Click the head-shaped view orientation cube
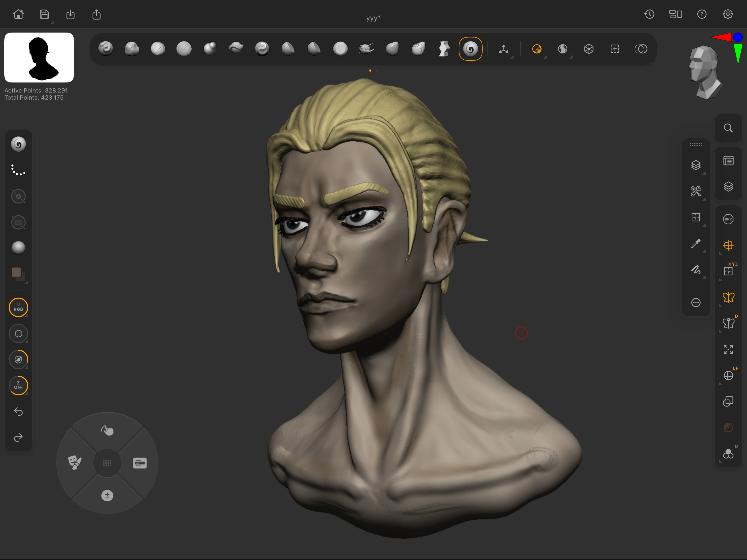Viewport: 747px width, 560px height. click(705, 72)
